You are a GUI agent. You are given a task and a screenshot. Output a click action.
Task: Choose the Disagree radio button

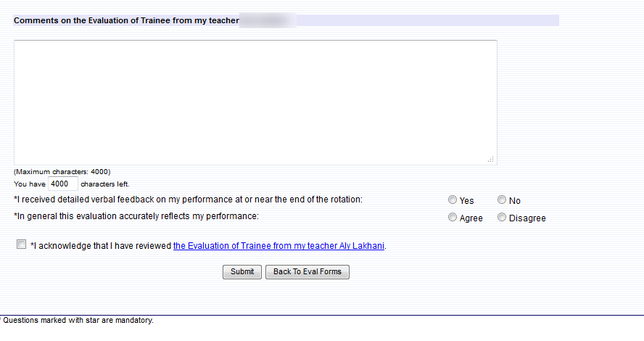(x=502, y=217)
